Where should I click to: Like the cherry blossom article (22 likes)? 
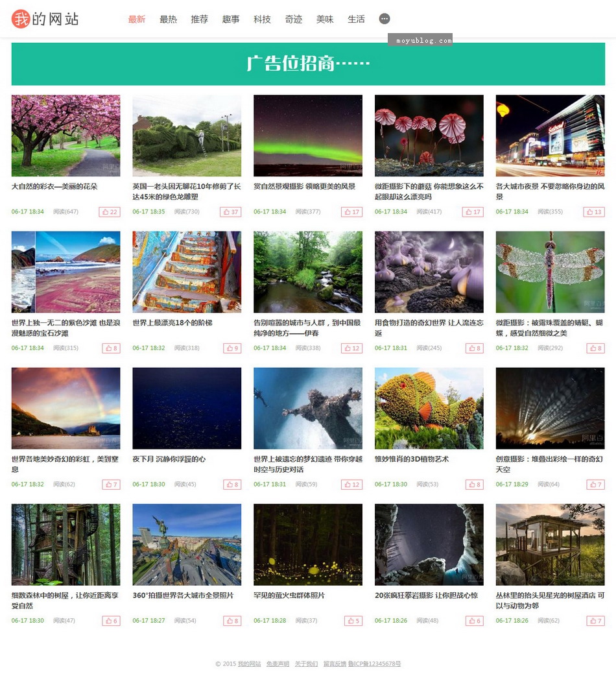[x=110, y=212]
